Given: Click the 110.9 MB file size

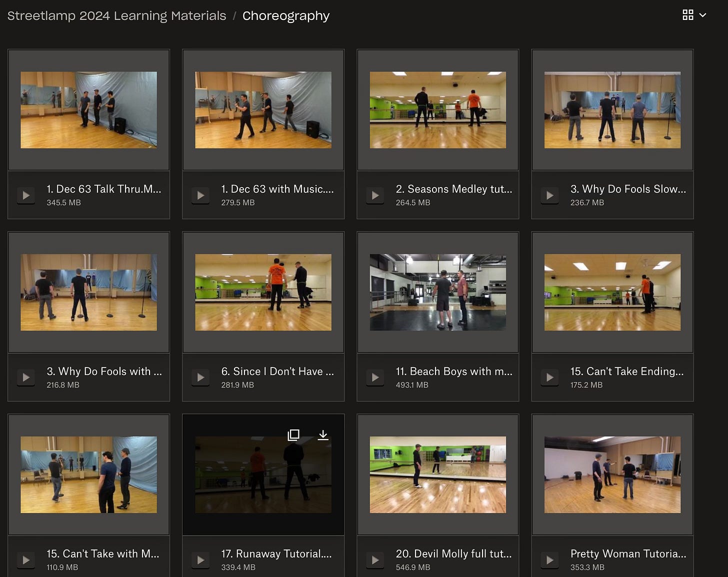Looking at the screenshot, I should click(x=62, y=567).
